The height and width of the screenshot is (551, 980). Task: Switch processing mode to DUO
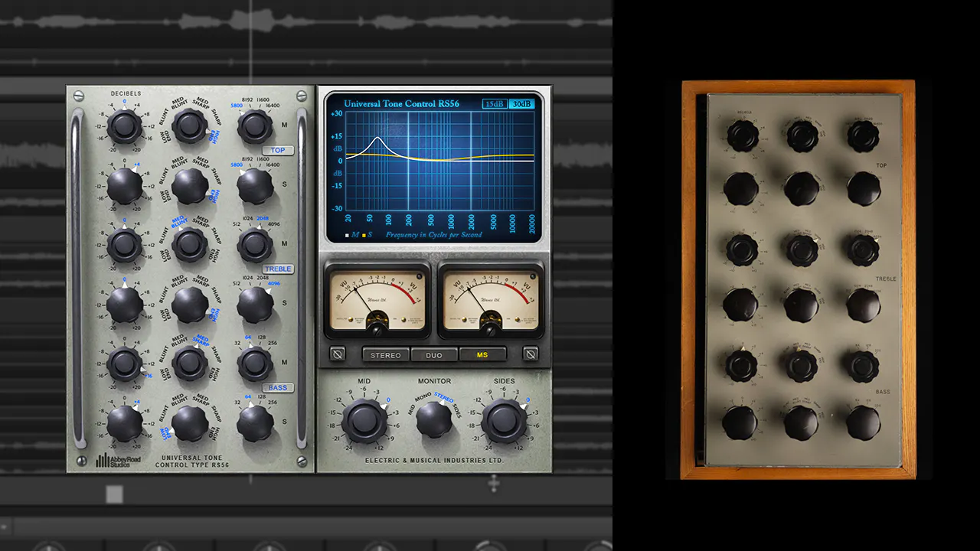[434, 355]
